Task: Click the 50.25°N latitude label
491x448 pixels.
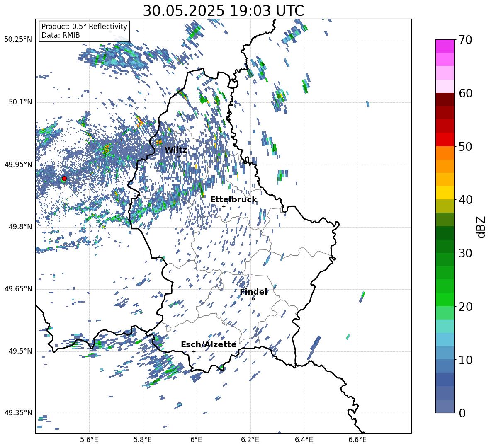Action: [x=18, y=40]
